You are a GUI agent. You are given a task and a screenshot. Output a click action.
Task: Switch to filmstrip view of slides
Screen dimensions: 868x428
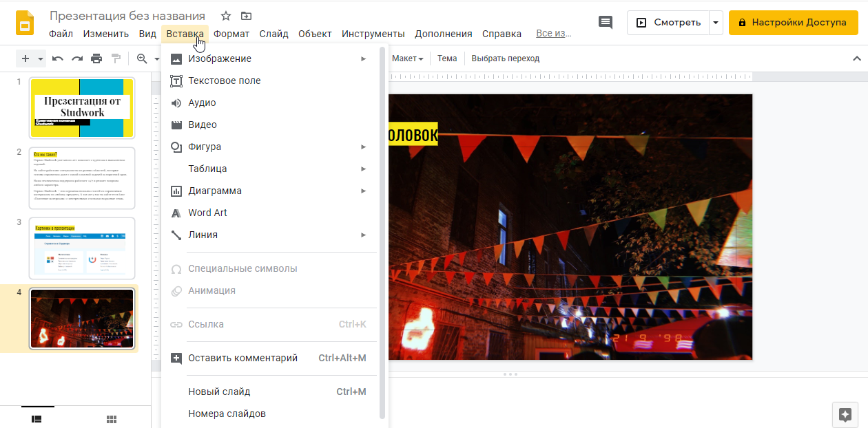pyautogui.click(x=37, y=418)
